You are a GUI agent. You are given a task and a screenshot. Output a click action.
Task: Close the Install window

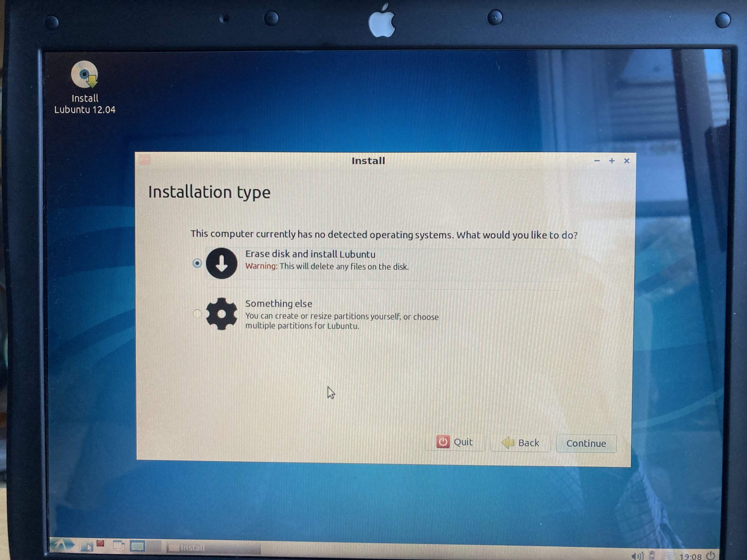click(x=627, y=161)
